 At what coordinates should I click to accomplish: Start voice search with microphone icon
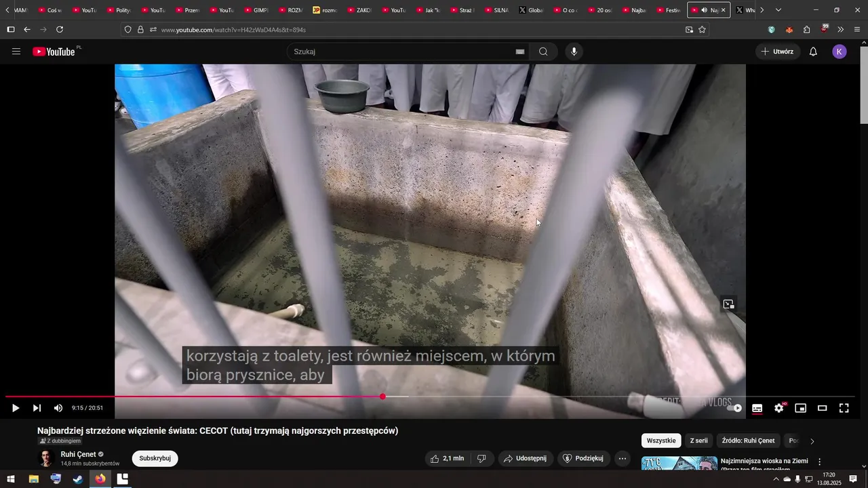pyautogui.click(x=574, y=52)
